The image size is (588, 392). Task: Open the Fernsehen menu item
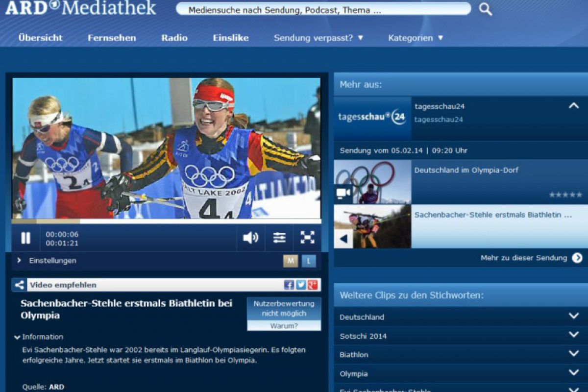pyautogui.click(x=112, y=38)
